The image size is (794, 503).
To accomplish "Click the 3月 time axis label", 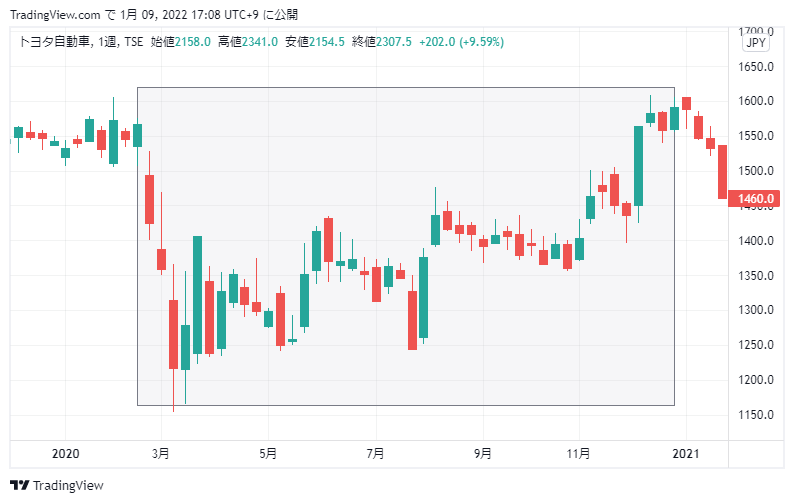I will [161, 453].
